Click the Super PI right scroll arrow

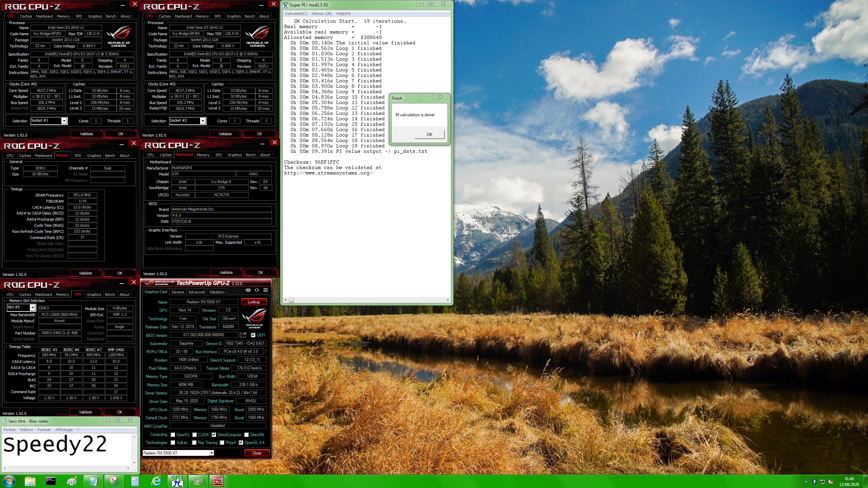448,300
